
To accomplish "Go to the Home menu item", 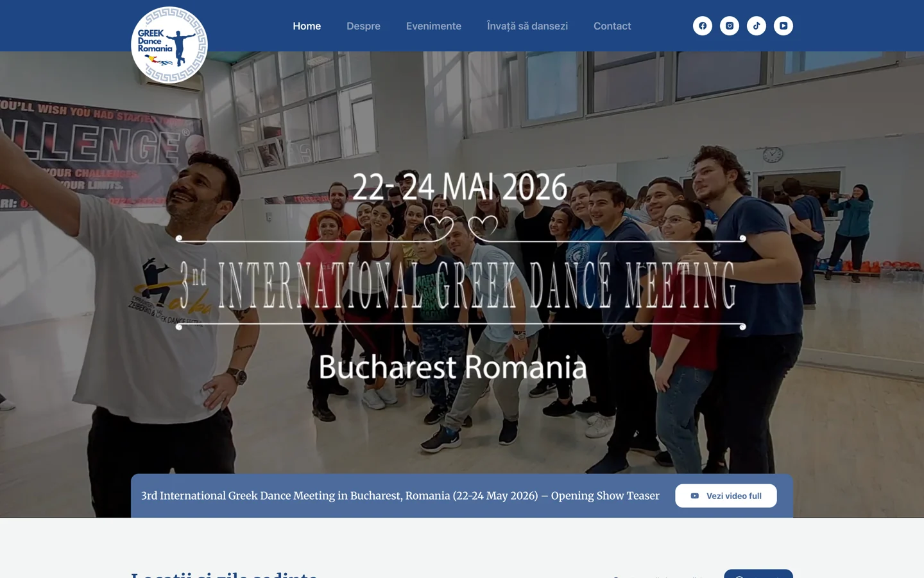I will pos(307,26).
